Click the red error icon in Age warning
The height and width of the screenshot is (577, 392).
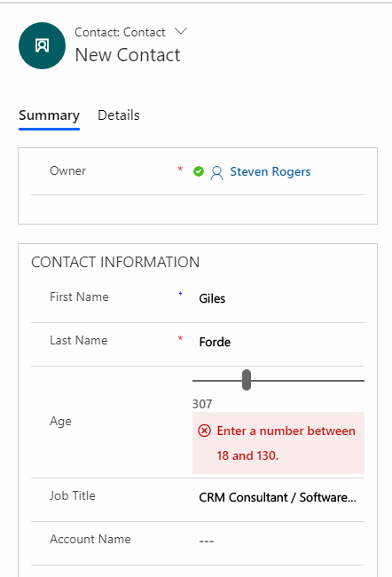[x=205, y=431]
